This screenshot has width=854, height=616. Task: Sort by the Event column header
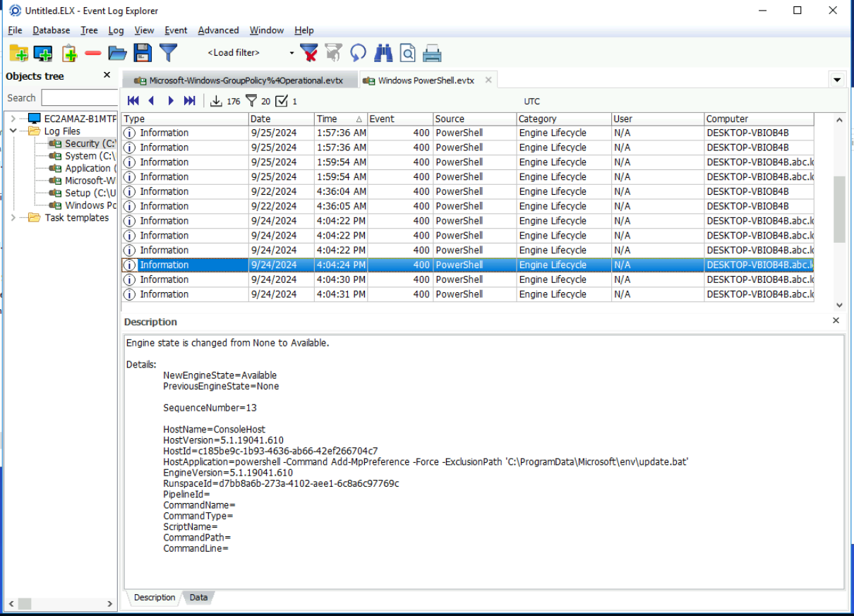coord(400,119)
